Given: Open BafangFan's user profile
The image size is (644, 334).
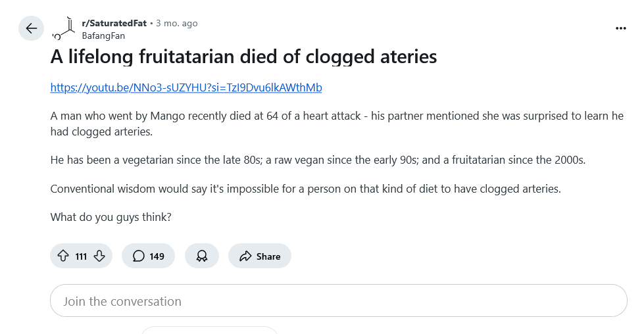Looking at the screenshot, I should tap(103, 36).
